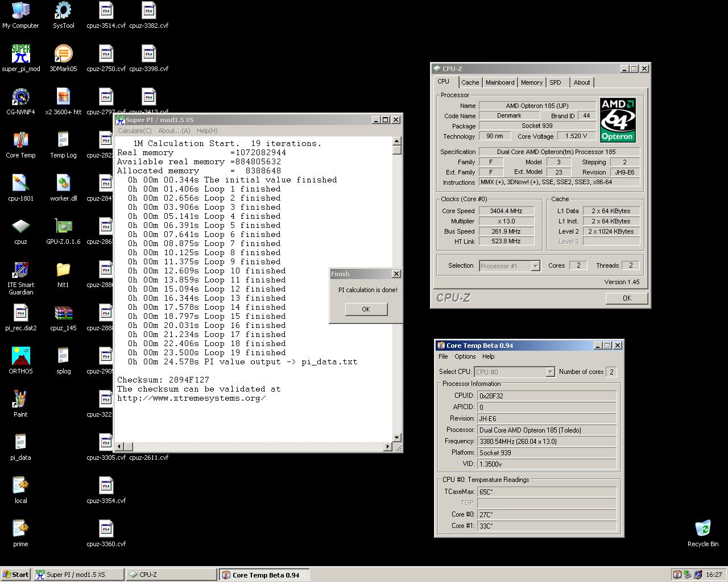
Task: Switch to the Cache tab in CPU-Z
Action: coord(470,82)
